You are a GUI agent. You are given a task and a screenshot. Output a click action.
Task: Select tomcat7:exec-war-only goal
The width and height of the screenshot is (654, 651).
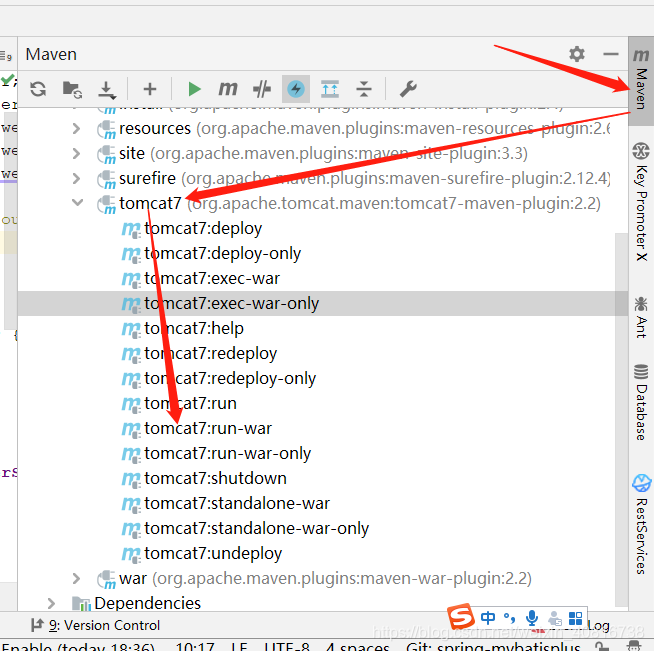click(231, 304)
